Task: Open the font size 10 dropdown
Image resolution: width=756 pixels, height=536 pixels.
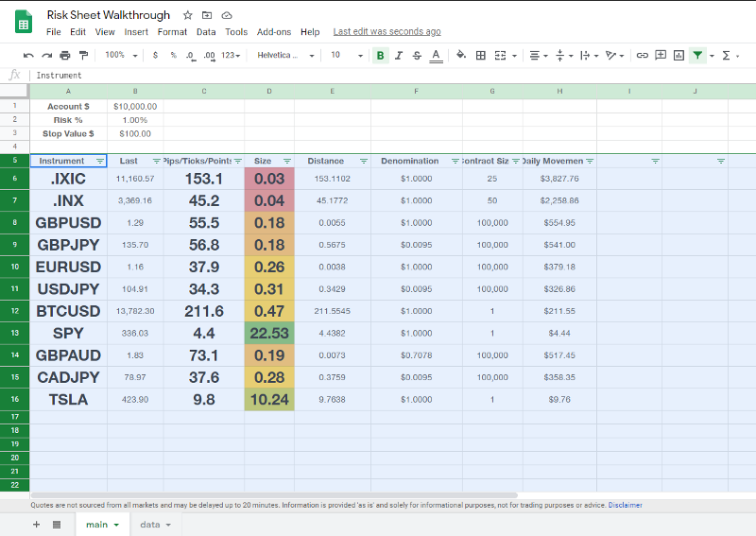Action: tap(347, 56)
